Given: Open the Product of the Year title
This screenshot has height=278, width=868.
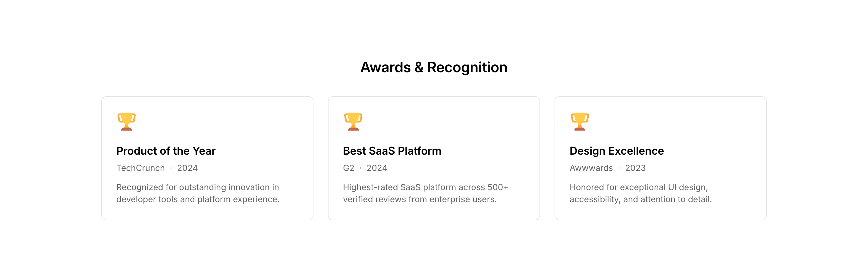Looking at the screenshot, I should tap(166, 151).
